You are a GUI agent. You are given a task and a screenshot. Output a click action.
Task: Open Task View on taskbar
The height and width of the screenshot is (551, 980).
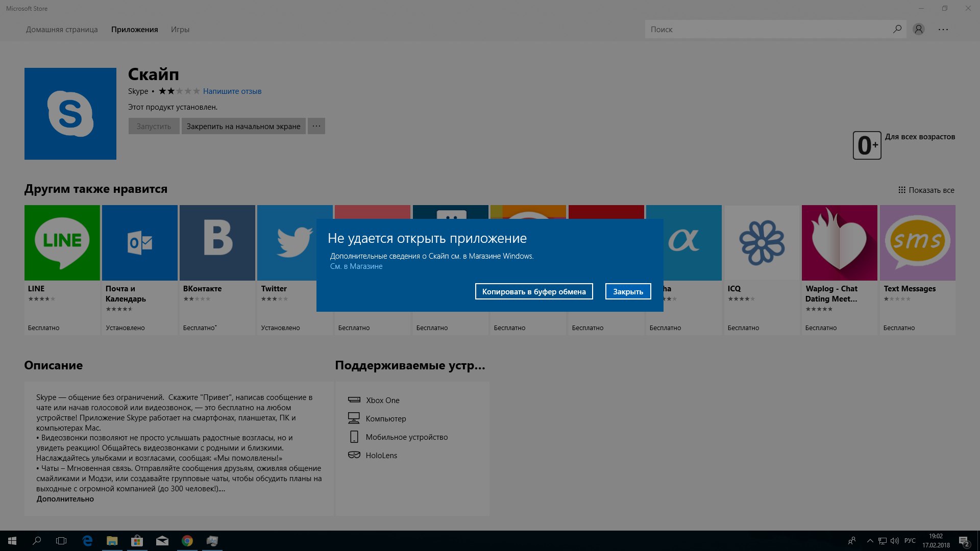coord(61,541)
